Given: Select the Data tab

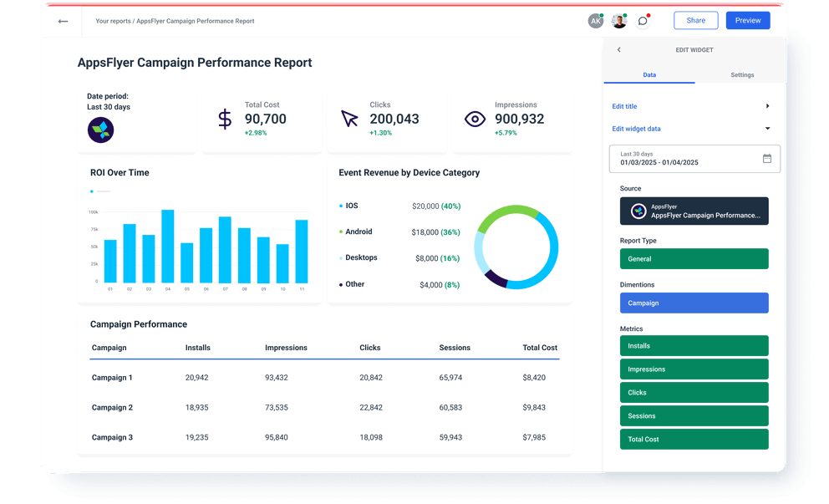Looking at the screenshot, I should click(648, 74).
